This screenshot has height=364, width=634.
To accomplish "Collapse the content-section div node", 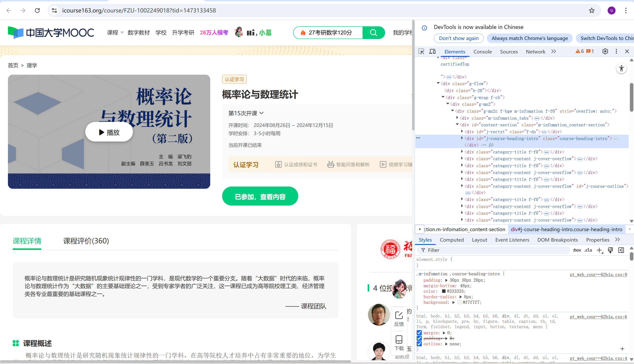I will (457, 124).
